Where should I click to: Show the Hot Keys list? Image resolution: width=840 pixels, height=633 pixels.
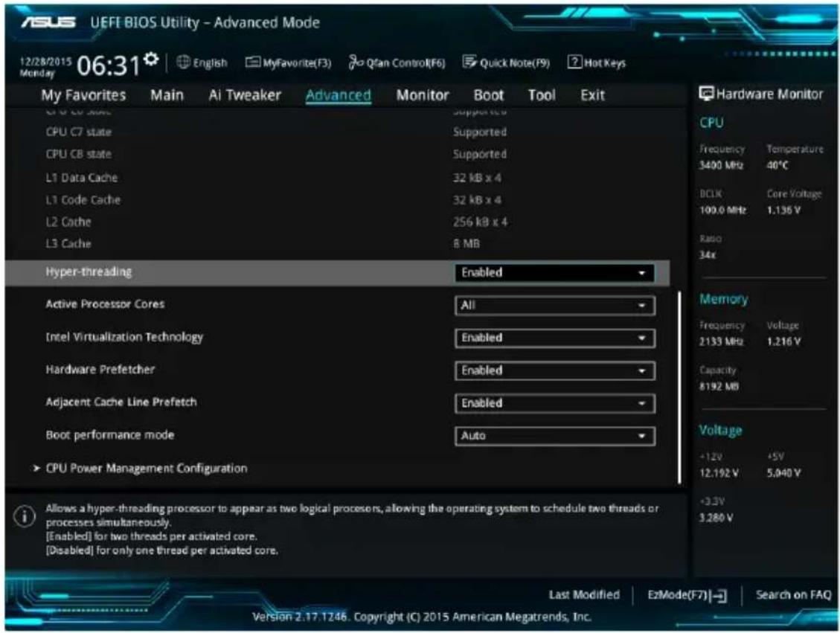point(597,62)
